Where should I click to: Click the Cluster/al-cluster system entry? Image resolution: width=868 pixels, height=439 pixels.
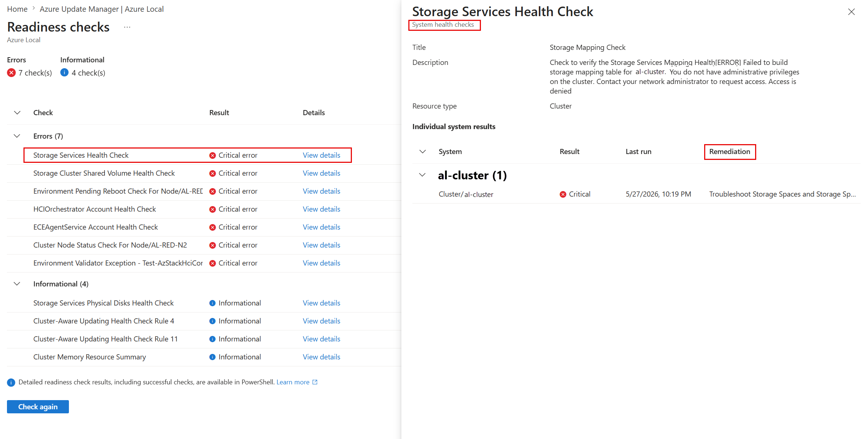[466, 194]
